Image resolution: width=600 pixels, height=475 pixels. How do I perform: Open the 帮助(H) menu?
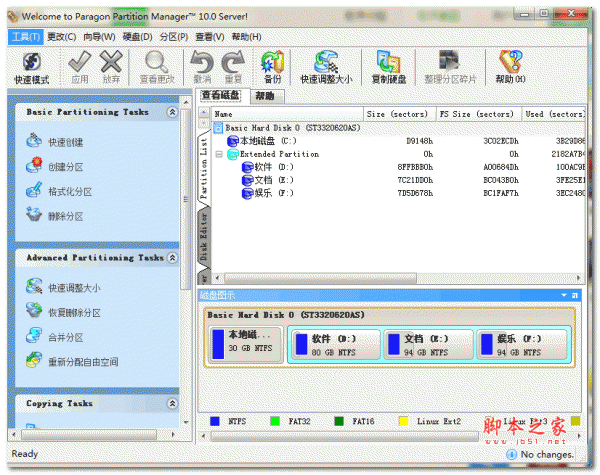[x=246, y=37]
